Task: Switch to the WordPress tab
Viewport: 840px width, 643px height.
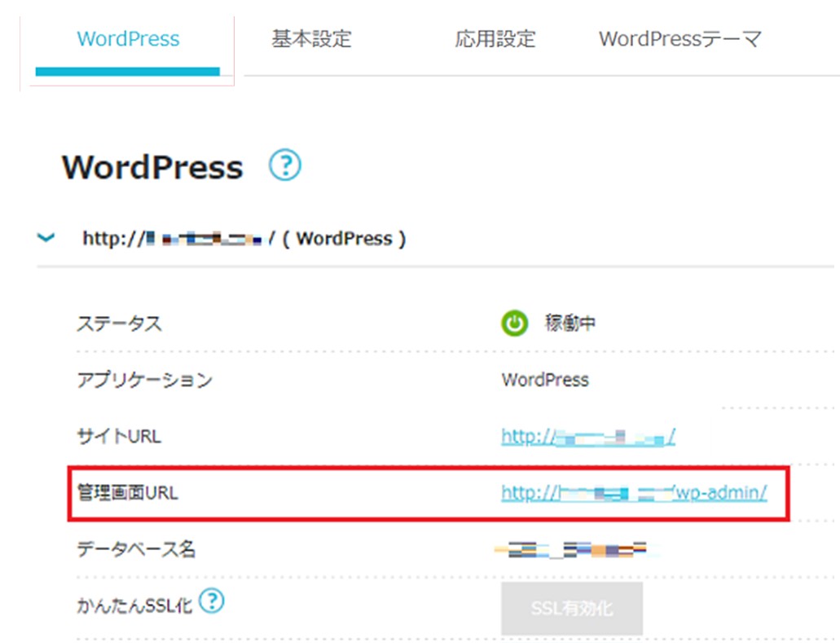Action: (x=128, y=39)
